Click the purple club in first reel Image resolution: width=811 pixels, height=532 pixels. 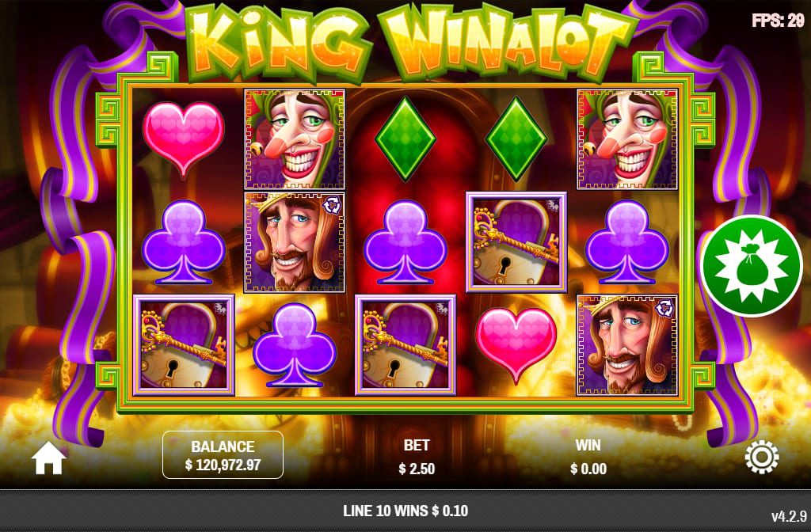[184, 242]
